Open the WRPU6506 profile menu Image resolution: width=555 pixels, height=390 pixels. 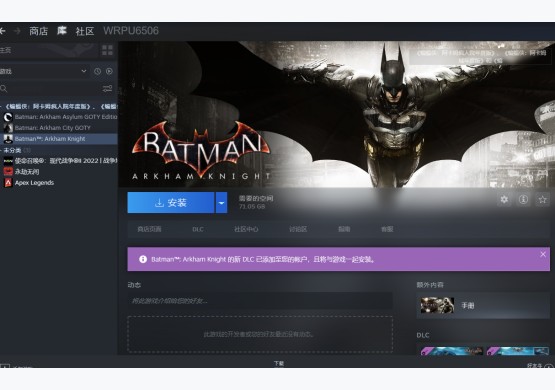(x=131, y=31)
